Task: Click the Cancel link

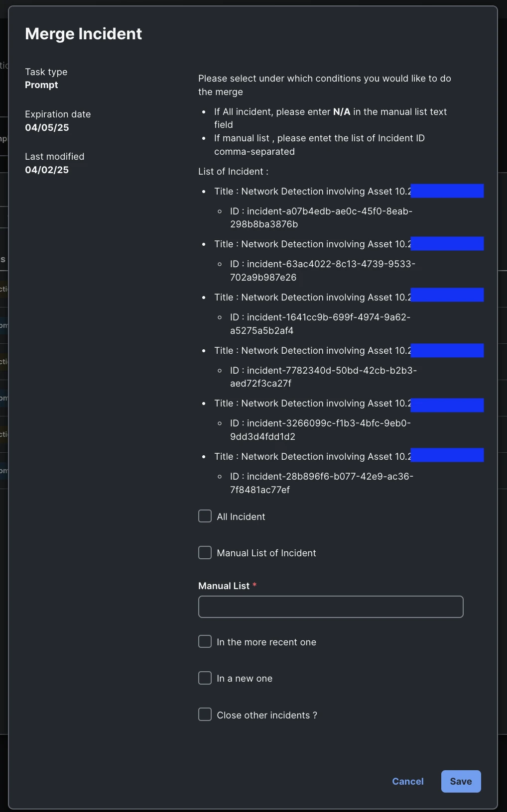Action: click(407, 781)
